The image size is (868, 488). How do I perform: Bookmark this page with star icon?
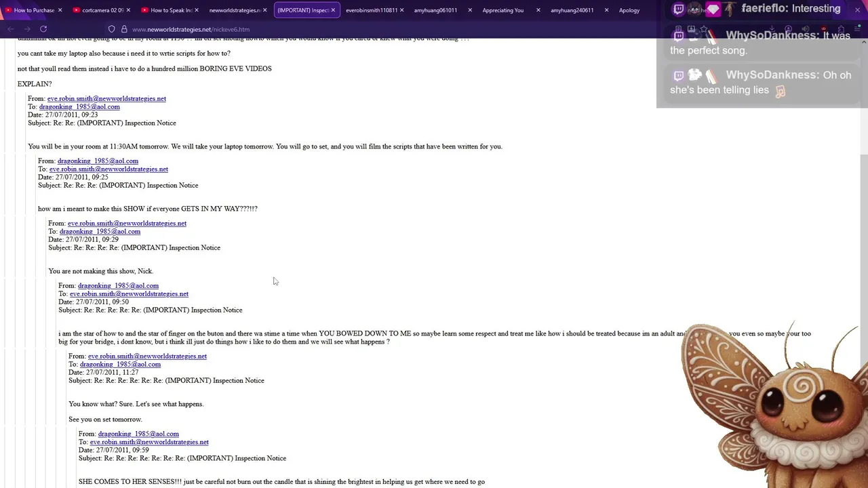pos(704,29)
